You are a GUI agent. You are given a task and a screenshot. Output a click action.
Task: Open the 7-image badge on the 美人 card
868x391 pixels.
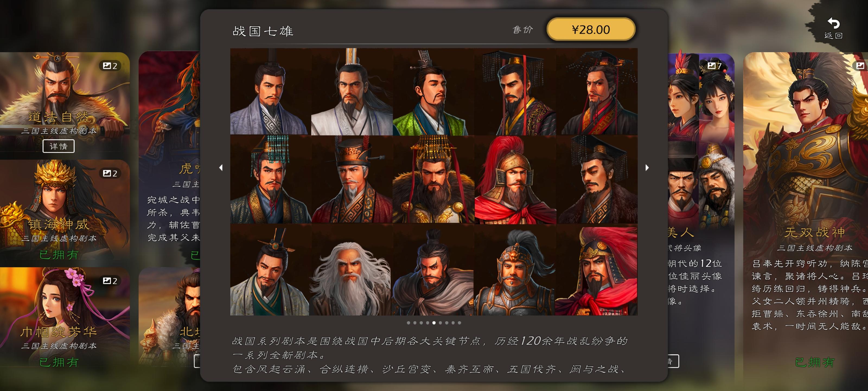(714, 66)
